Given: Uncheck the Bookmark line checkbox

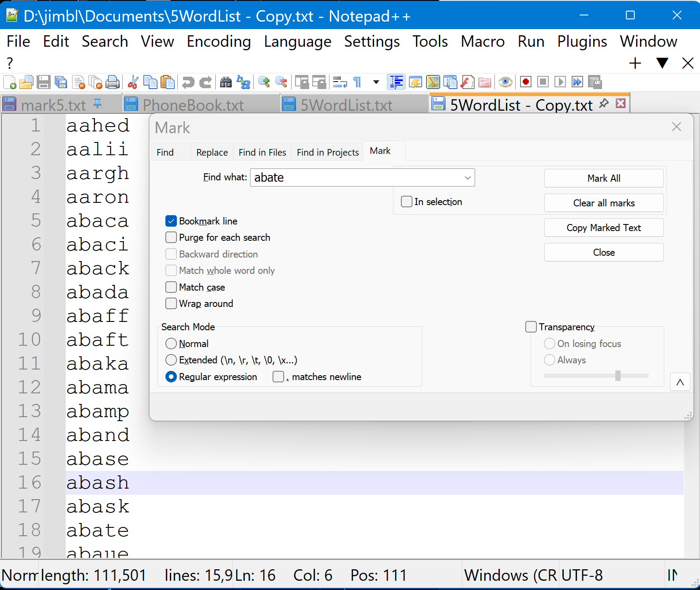Looking at the screenshot, I should point(171,221).
